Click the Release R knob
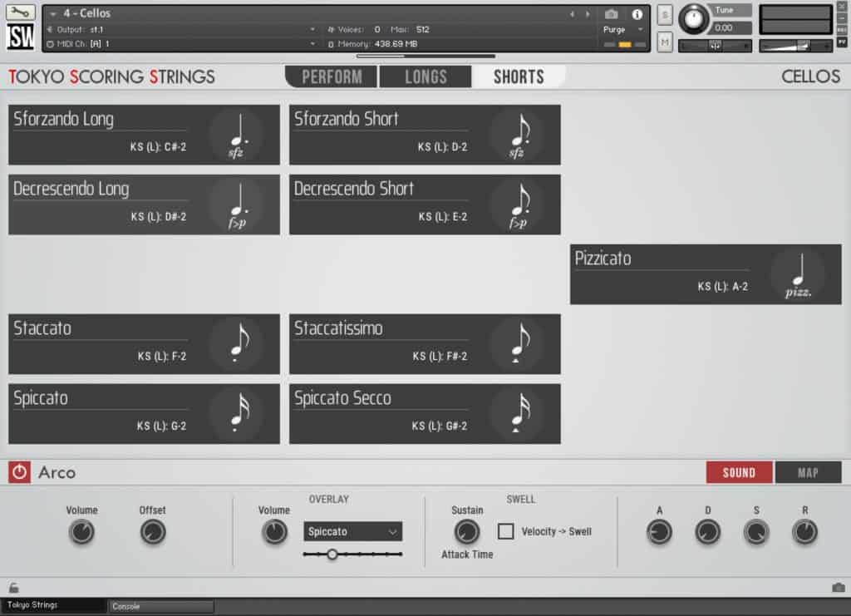Screen dimensions: 851x616 [x=804, y=532]
